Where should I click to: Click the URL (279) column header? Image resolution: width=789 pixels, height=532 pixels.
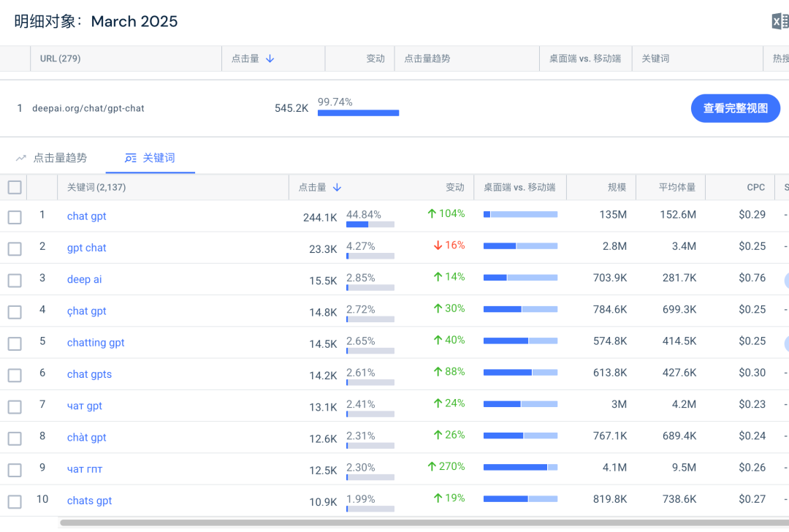click(x=126, y=59)
